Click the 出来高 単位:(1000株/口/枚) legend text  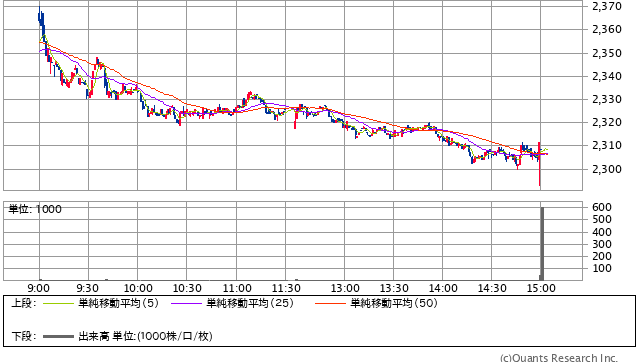click(145, 336)
